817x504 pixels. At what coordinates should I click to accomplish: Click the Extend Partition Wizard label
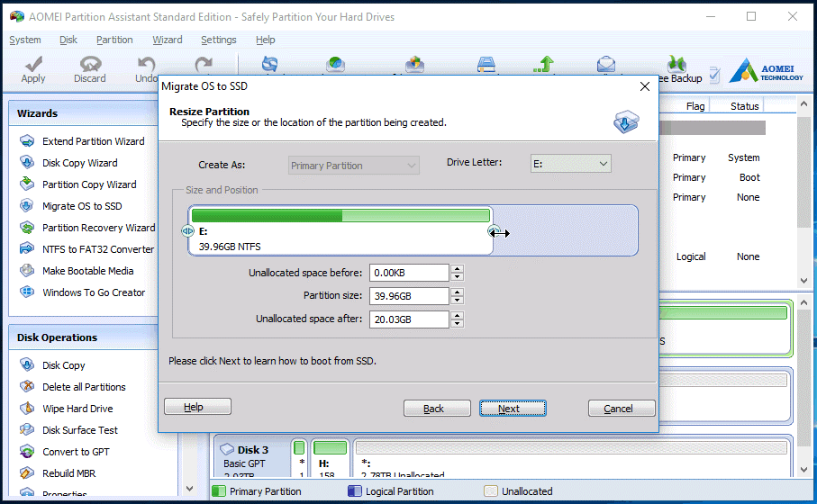point(94,141)
